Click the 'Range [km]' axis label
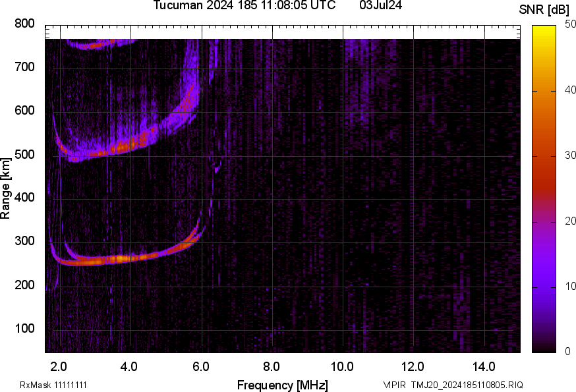The height and width of the screenshot is (392, 576). coord(5,188)
